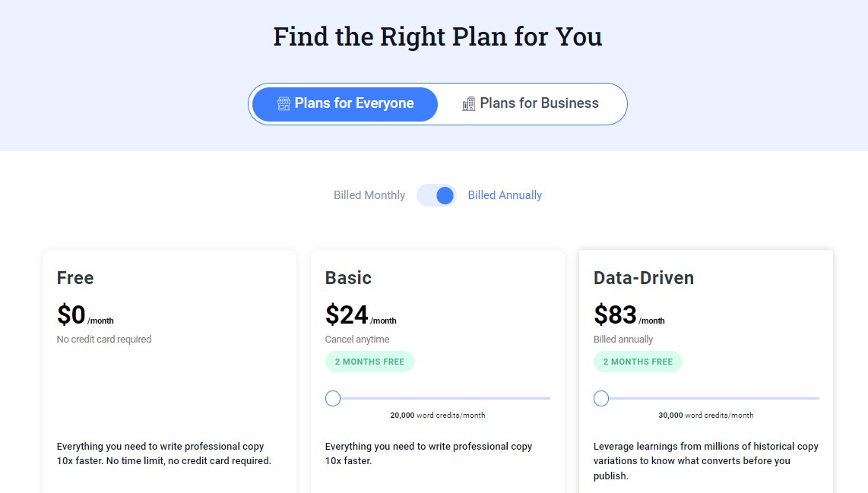Click the 2 MONTHS FREE badge on Data-Driven plan
This screenshot has height=493, width=868.
pos(638,362)
